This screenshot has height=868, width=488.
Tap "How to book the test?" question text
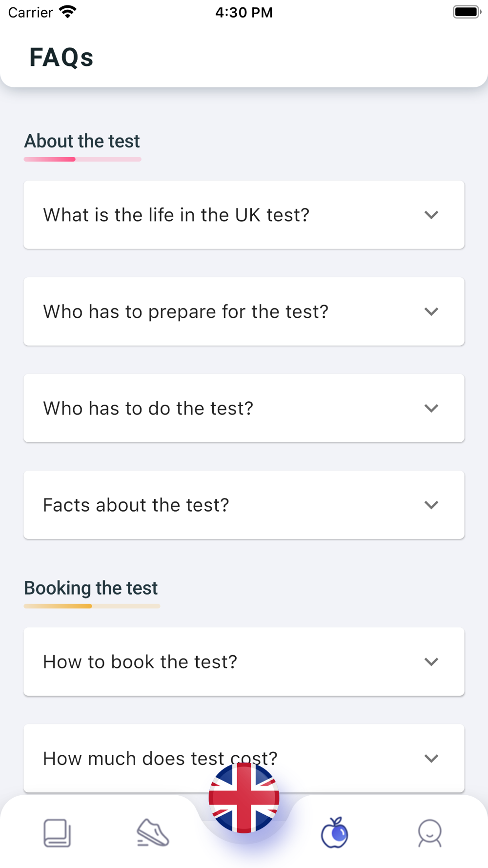tap(140, 661)
